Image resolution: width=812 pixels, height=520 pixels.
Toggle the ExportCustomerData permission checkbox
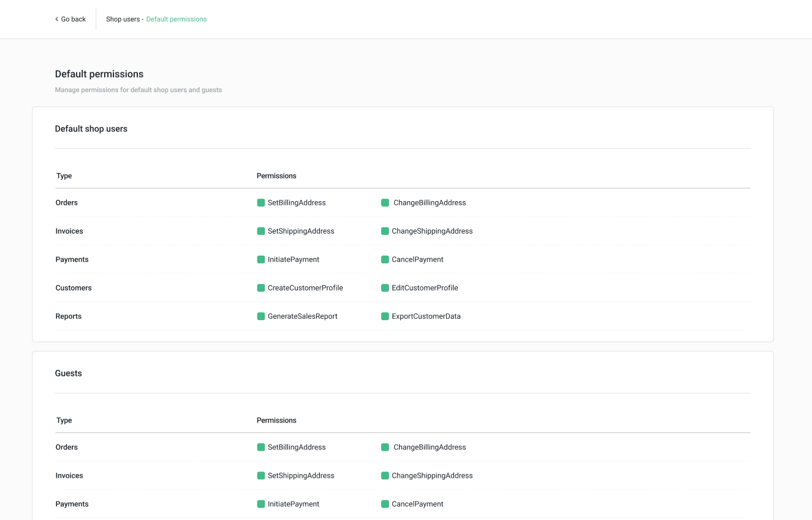pyautogui.click(x=385, y=316)
